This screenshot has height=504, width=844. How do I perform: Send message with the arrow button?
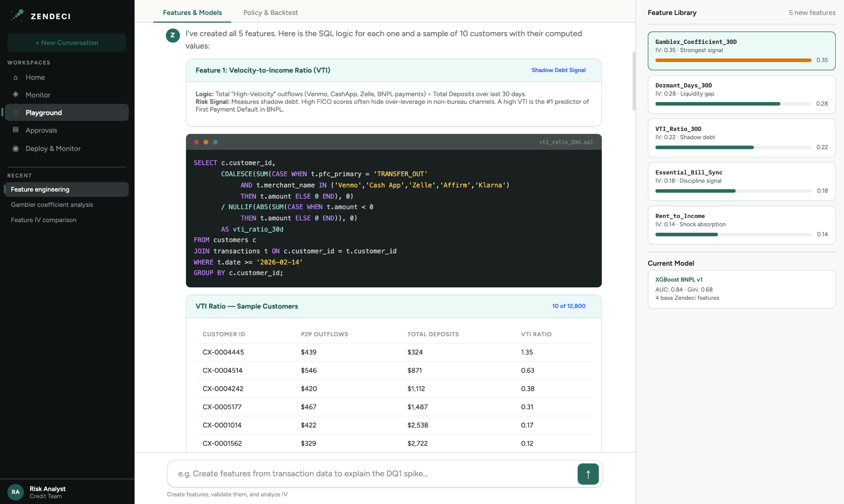(x=588, y=474)
